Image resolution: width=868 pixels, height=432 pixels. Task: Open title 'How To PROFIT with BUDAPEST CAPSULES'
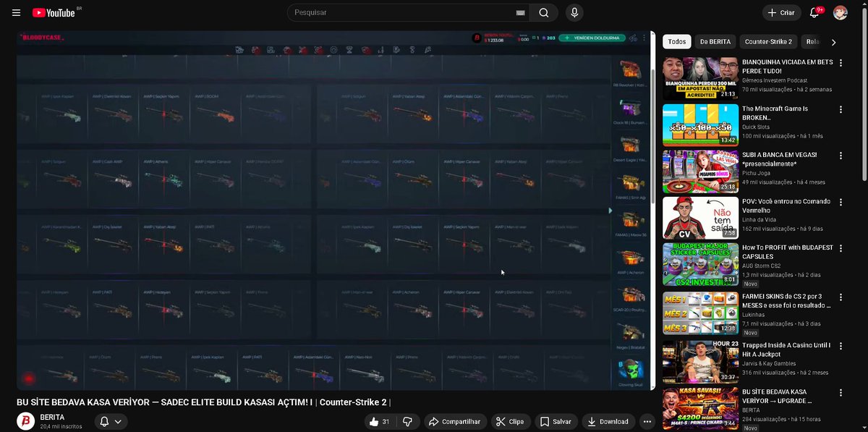[787, 252]
